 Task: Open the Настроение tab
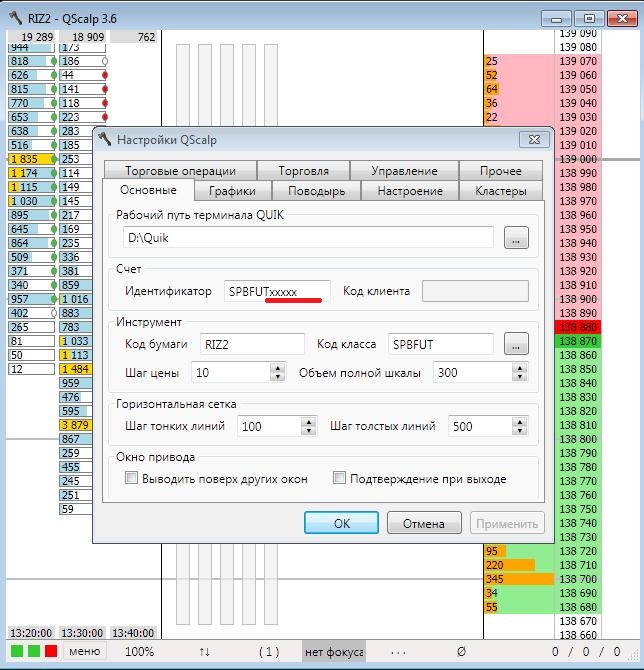point(410,191)
